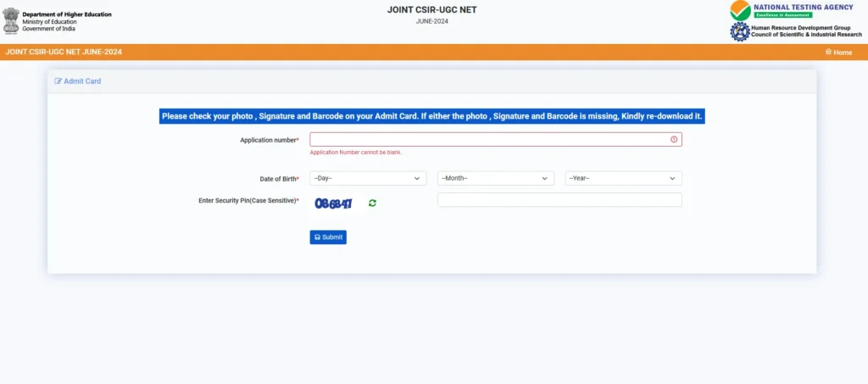Click the Security Pin text box
The image size is (868, 384).
point(559,200)
